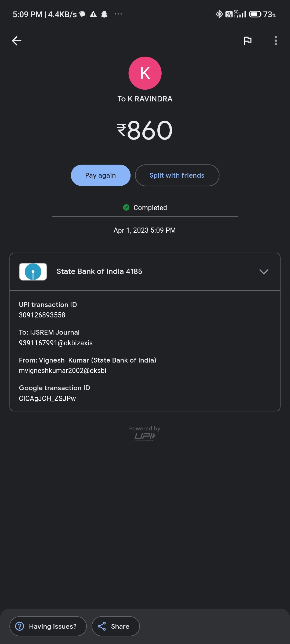Tap the flag report icon
The height and width of the screenshot is (644, 290).
point(247,41)
